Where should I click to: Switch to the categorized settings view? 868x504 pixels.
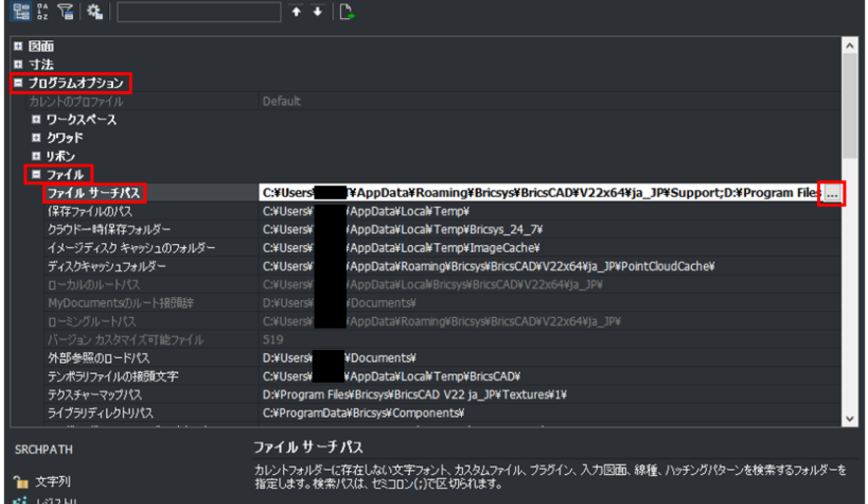tap(21, 12)
